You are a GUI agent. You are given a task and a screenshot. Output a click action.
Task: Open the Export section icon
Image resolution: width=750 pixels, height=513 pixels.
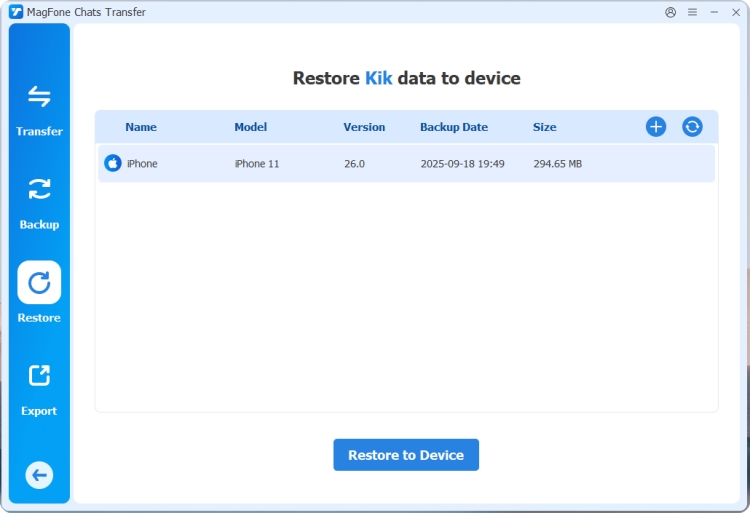39,376
